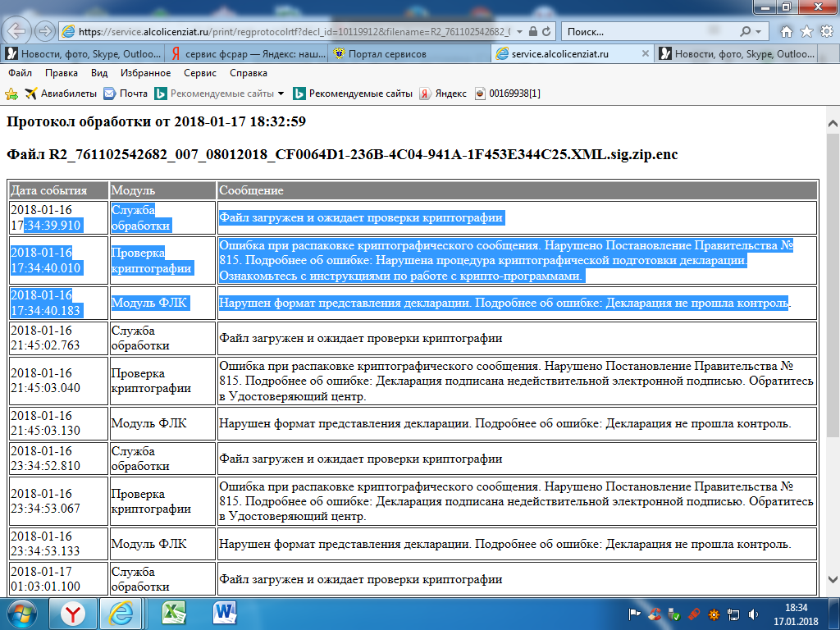Close the service.alcolicenziat.ru tab

645,53
